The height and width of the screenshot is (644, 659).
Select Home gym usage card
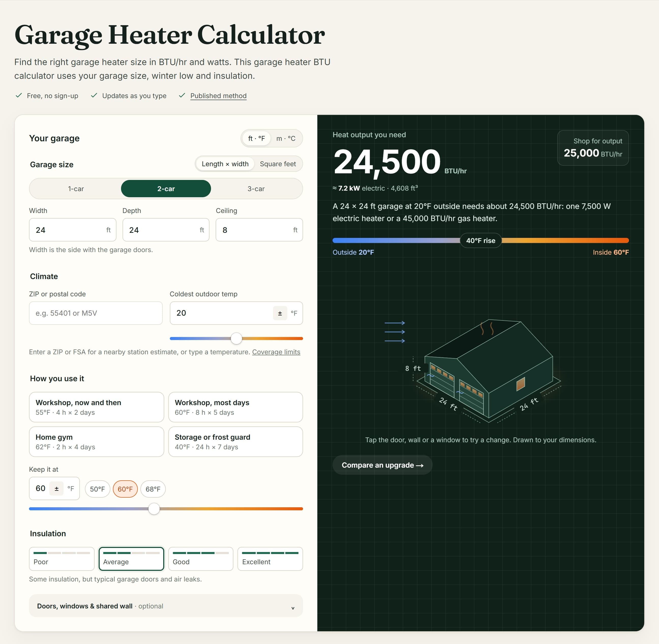pyautogui.click(x=96, y=442)
